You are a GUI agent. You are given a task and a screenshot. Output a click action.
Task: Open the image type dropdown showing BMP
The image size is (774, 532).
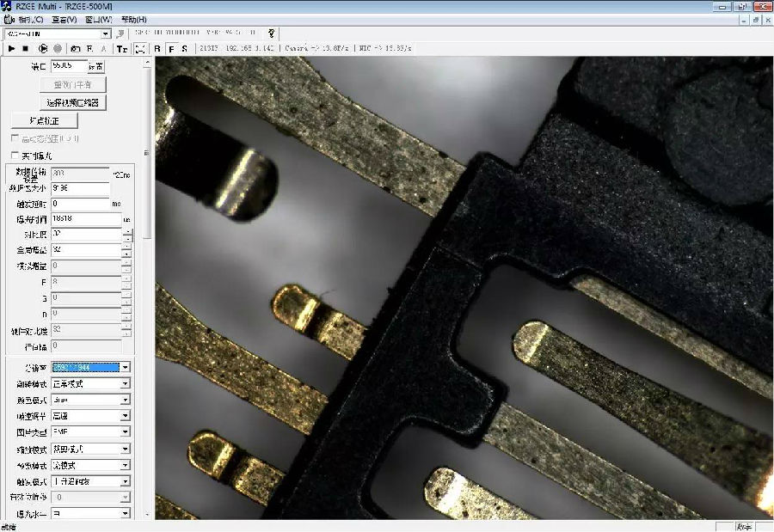(x=126, y=431)
